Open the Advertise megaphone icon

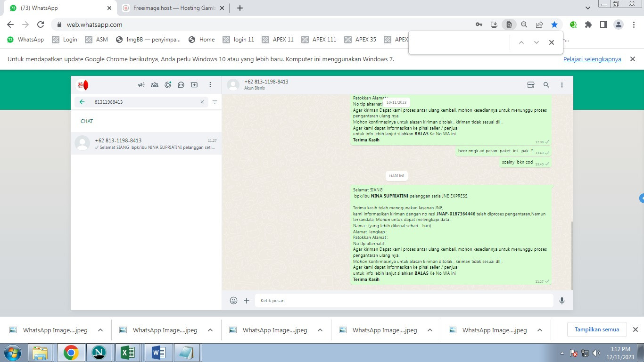tap(141, 85)
